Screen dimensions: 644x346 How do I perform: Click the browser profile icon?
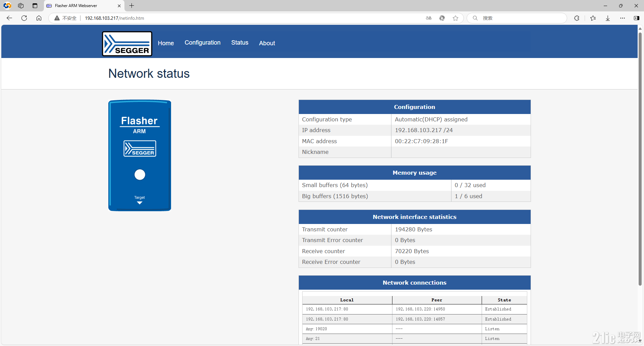pos(7,6)
